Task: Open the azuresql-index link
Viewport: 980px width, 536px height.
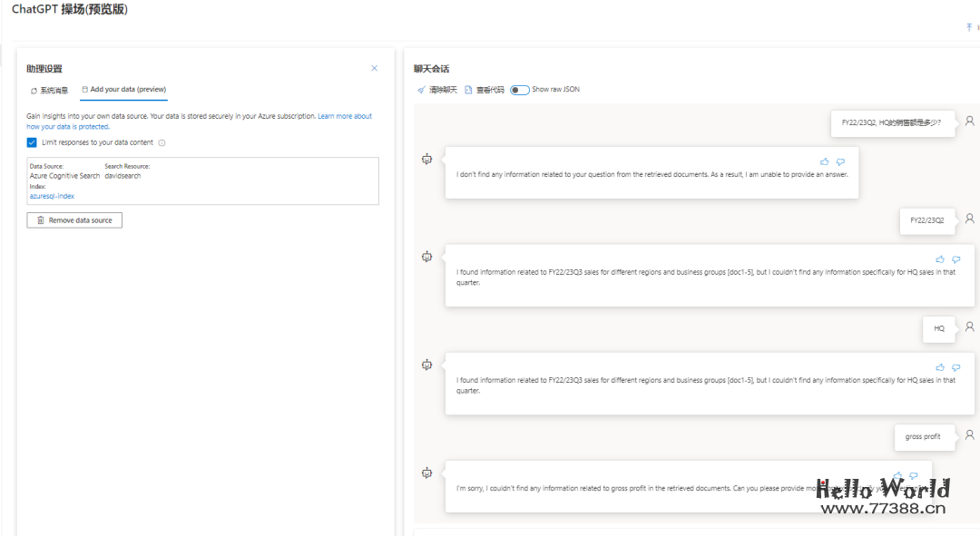Action: click(52, 196)
